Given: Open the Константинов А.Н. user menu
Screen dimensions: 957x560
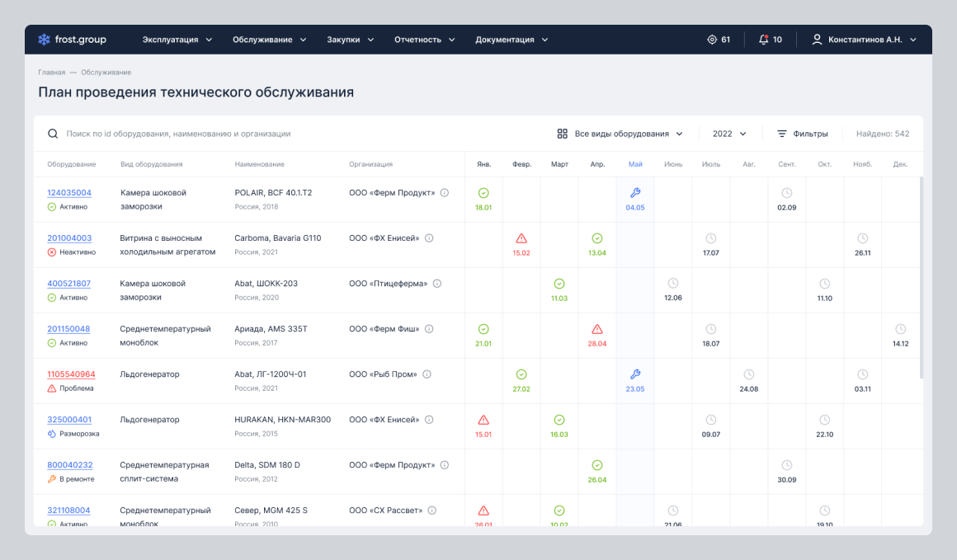Looking at the screenshot, I should (x=864, y=40).
